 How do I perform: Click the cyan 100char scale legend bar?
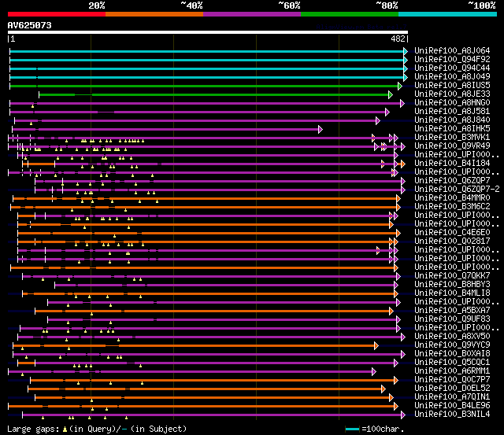[x=352, y=429]
